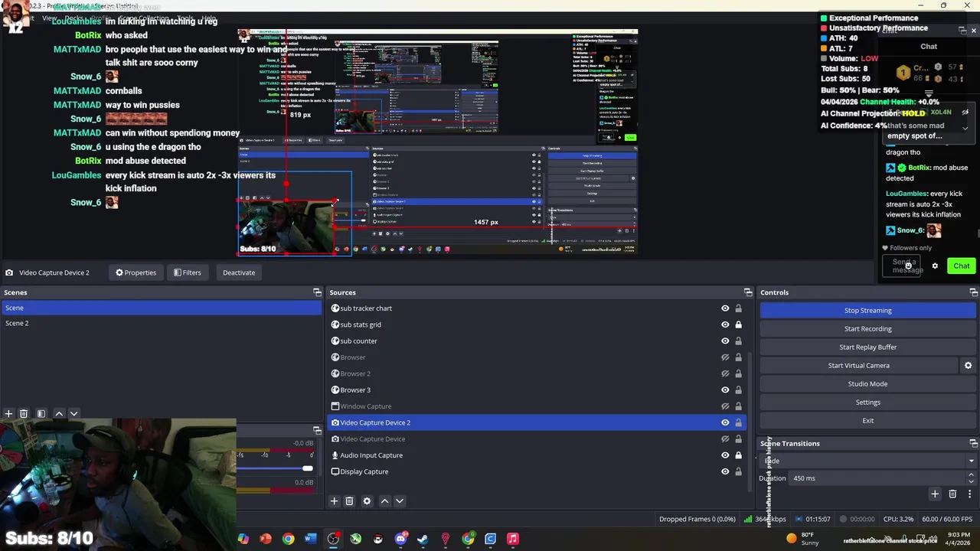Open Properties for Video Capture Device 2

coord(136,272)
